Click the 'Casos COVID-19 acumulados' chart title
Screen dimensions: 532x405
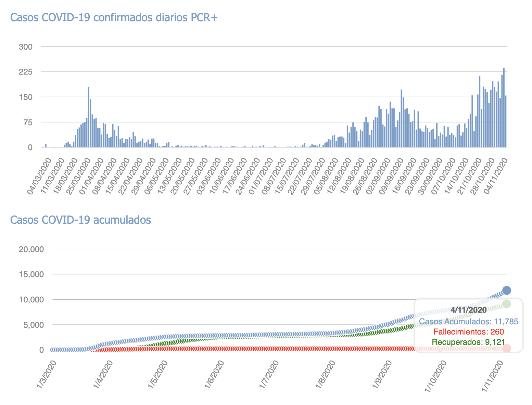(x=80, y=220)
